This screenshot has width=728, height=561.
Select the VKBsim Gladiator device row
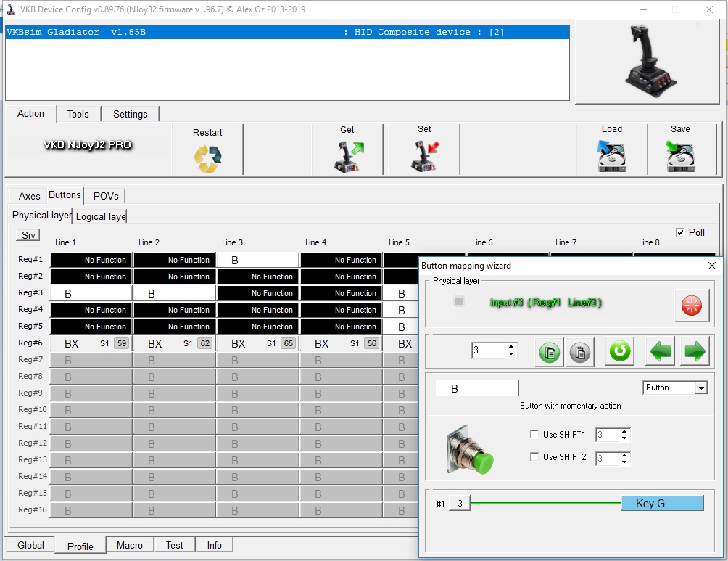tap(287, 32)
